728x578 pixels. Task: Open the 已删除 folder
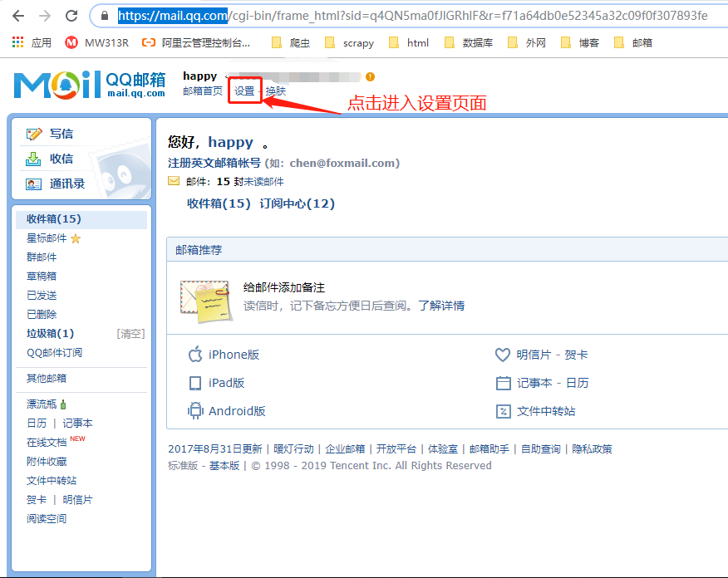click(x=42, y=314)
